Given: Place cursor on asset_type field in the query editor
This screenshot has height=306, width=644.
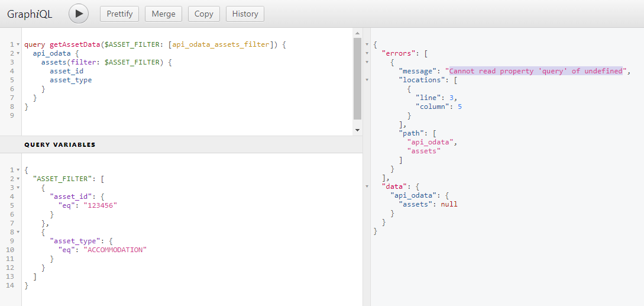Looking at the screenshot, I should (x=70, y=80).
